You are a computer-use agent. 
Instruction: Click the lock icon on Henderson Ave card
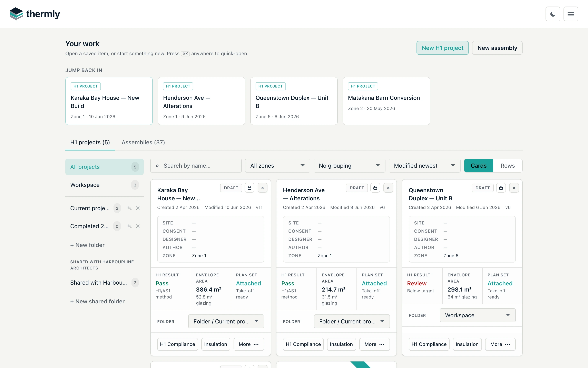pyautogui.click(x=375, y=188)
